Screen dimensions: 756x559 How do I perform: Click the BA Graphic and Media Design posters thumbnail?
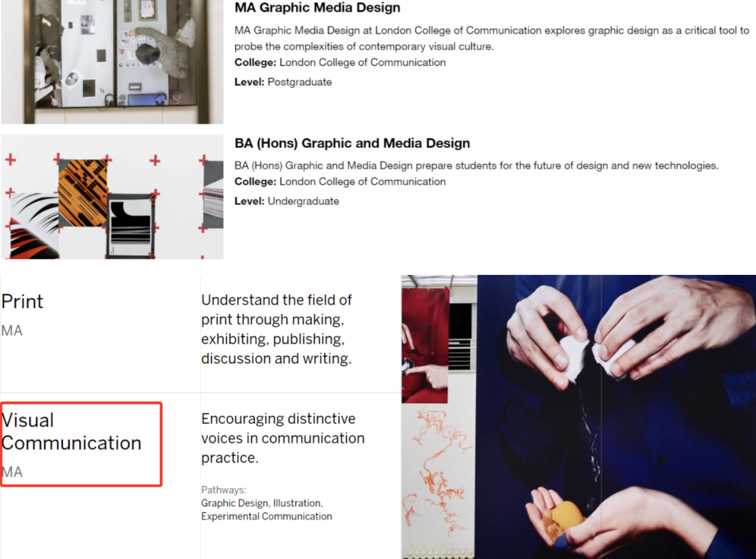tap(112, 197)
